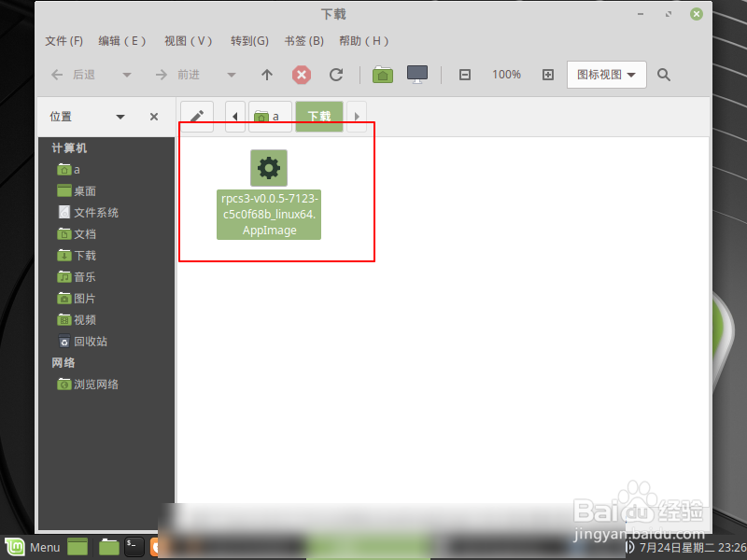Viewport: 747px width, 560px height.
Task: Select the 下载 path bar button
Action: (319, 116)
